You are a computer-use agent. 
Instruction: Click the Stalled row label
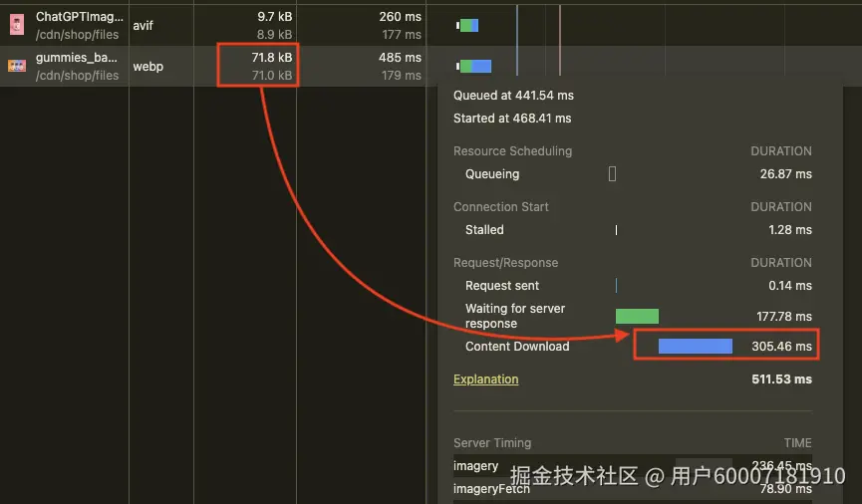tap(484, 230)
